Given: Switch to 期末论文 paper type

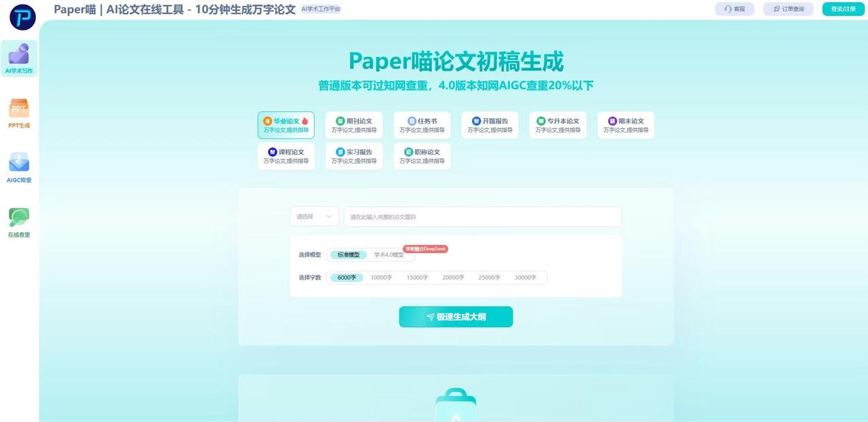Looking at the screenshot, I should tap(626, 126).
